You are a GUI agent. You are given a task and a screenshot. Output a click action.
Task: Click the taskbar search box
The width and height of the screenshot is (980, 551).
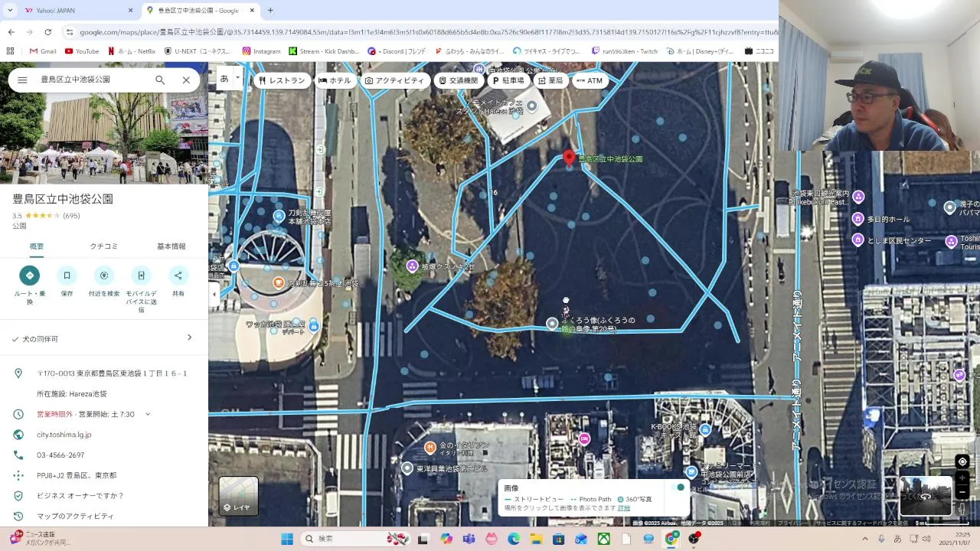(x=357, y=539)
